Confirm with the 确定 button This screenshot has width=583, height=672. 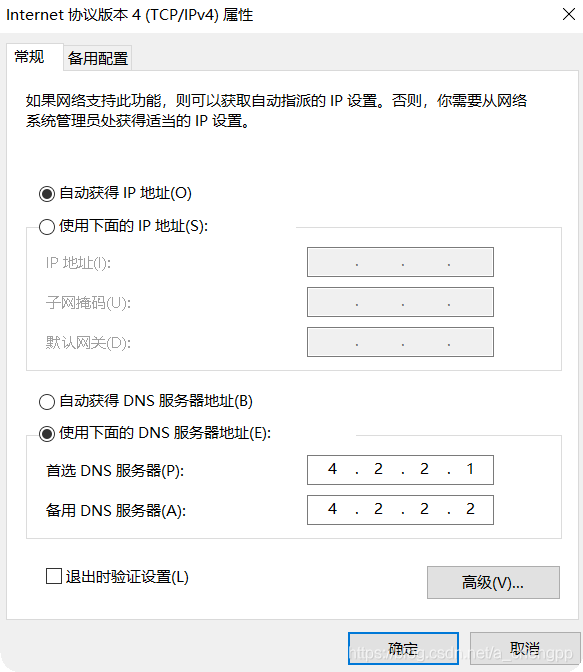[x=403, y=648]
